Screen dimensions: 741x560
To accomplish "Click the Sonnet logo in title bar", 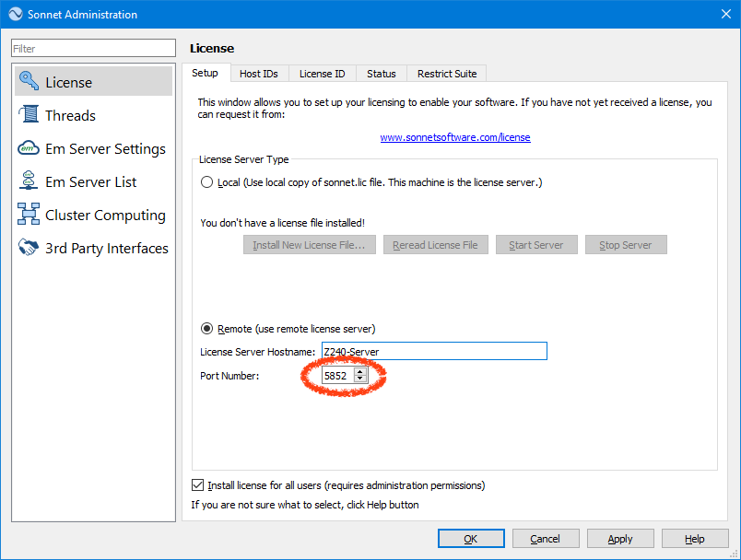I will [15, 14].
